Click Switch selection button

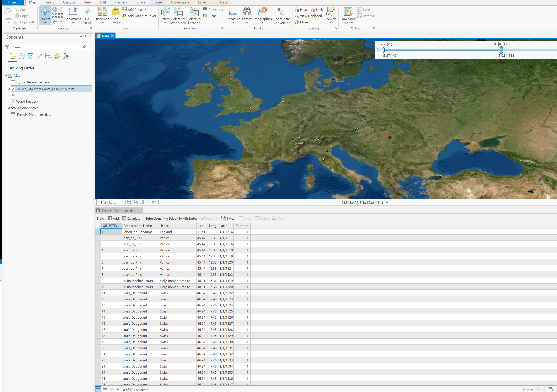[229, 218]
